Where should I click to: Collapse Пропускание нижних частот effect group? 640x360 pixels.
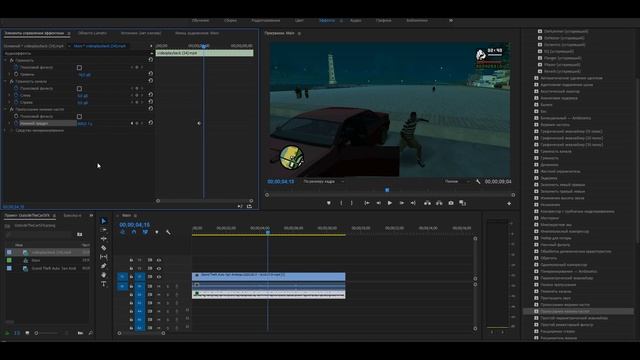[5, 109]
